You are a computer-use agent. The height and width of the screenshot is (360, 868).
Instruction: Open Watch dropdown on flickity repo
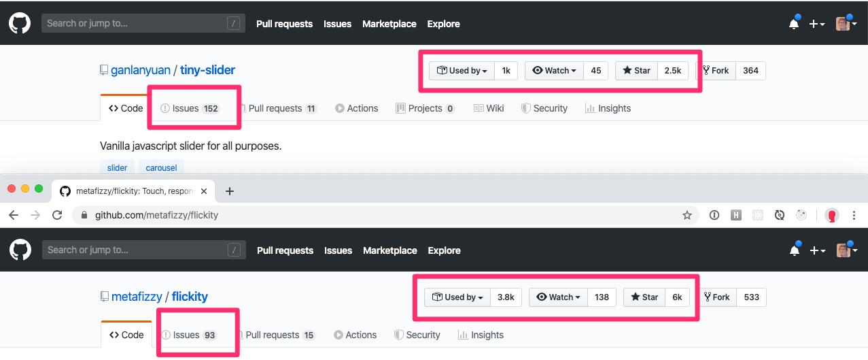558,297
